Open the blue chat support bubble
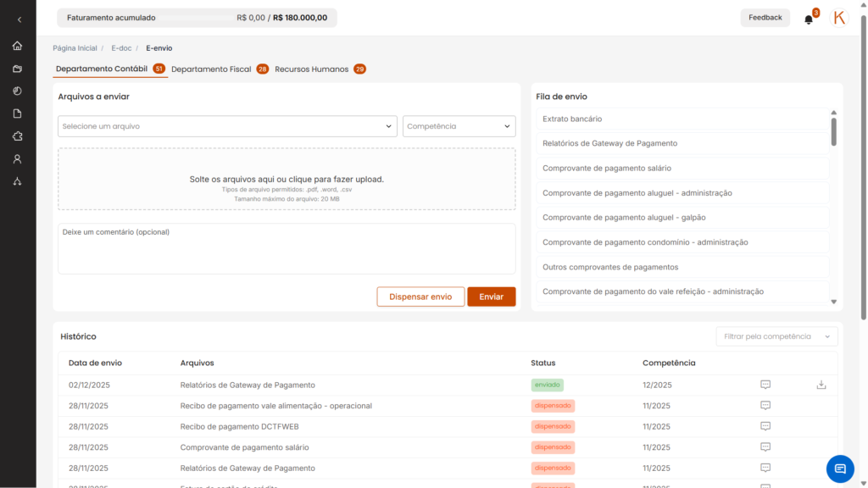 click(x=840, y=469)
